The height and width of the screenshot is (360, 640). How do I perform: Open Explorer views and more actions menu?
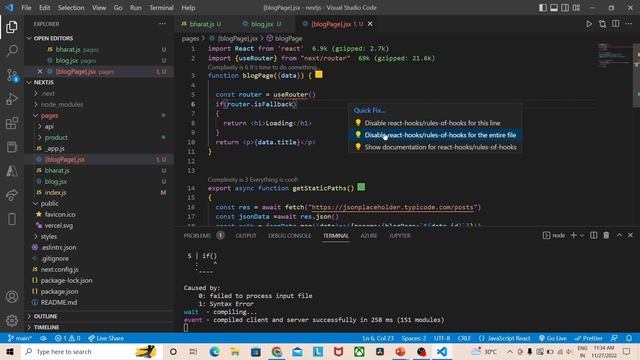(x=162, y=24)
